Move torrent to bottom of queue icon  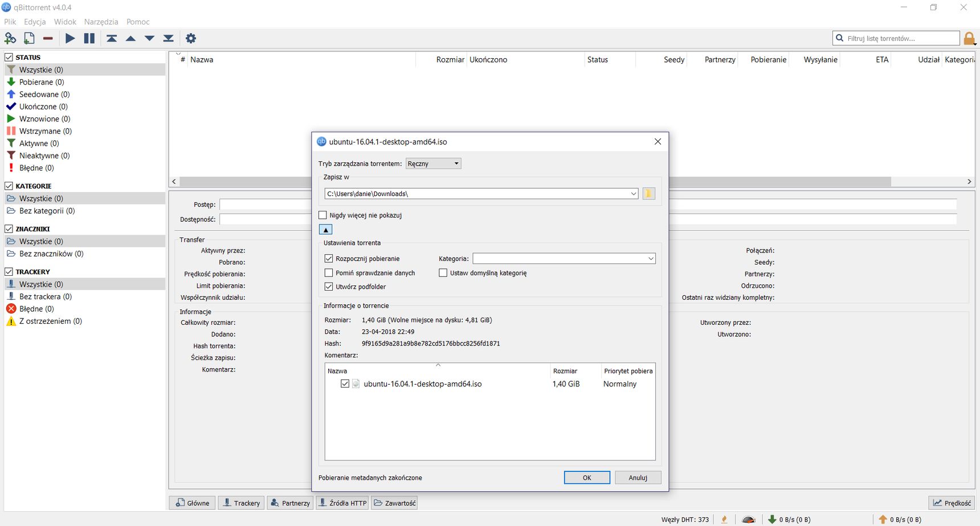point(168,38)
